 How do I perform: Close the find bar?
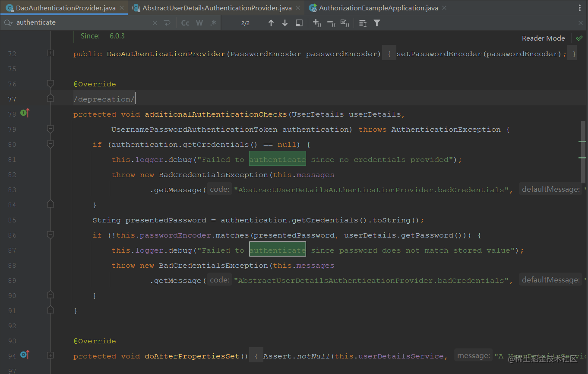pyautogui.click(x=581, y=23)
